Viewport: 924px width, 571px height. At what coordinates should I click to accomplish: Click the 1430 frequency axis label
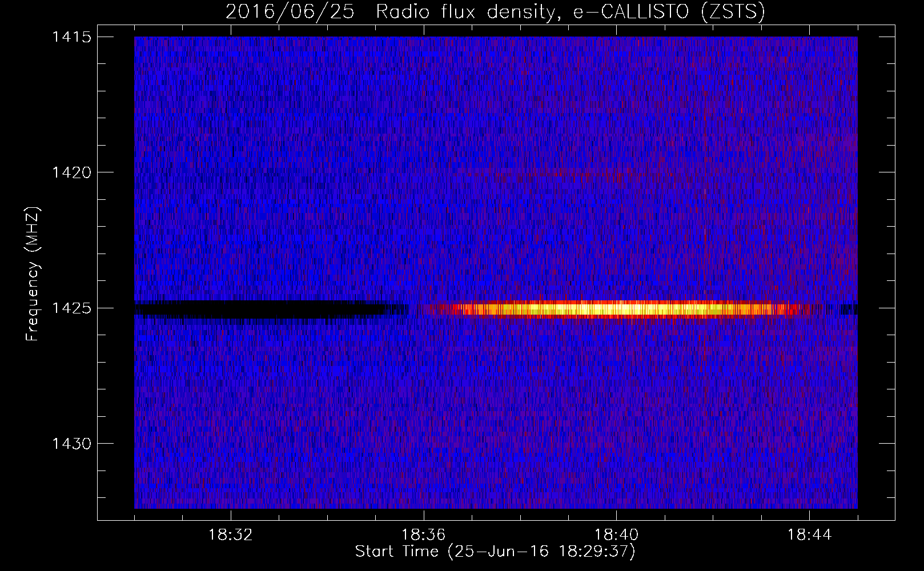(71, 444)
